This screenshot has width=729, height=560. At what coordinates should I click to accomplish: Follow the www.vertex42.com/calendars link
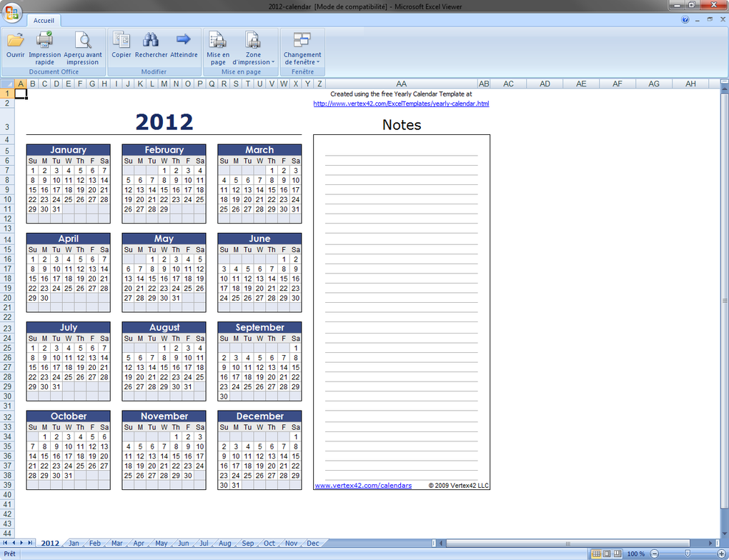click(x=363, y=486)
